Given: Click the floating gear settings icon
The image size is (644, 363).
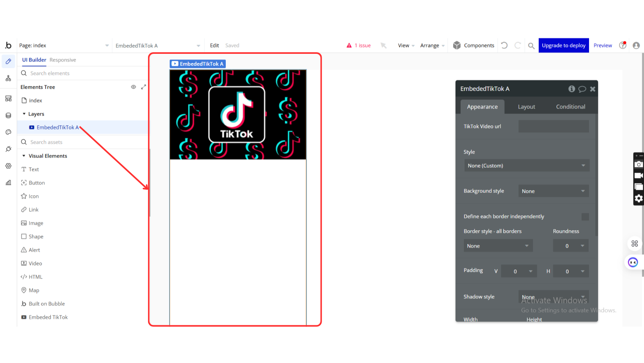Looking at the screenshot, I should [639, 198].
